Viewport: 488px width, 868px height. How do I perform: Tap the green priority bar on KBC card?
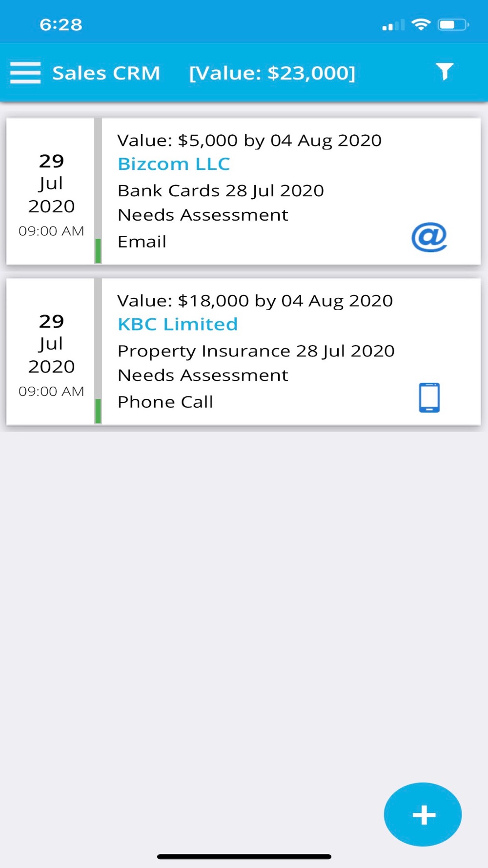click(98, 411)
